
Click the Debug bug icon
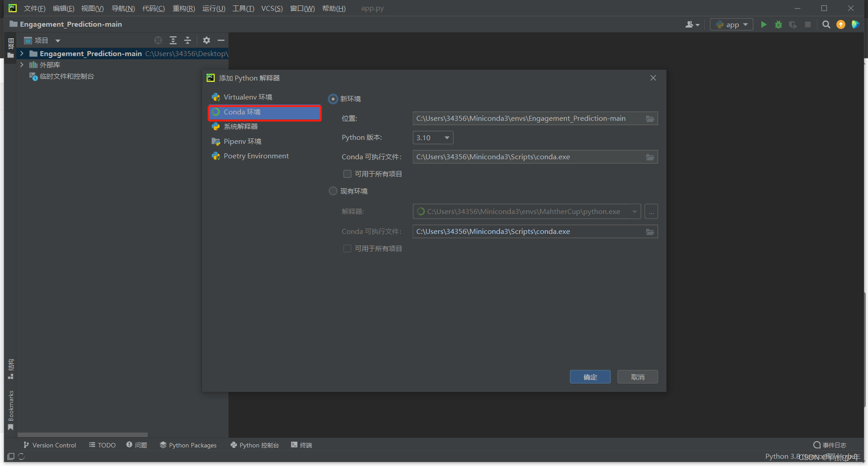(778, 24)
